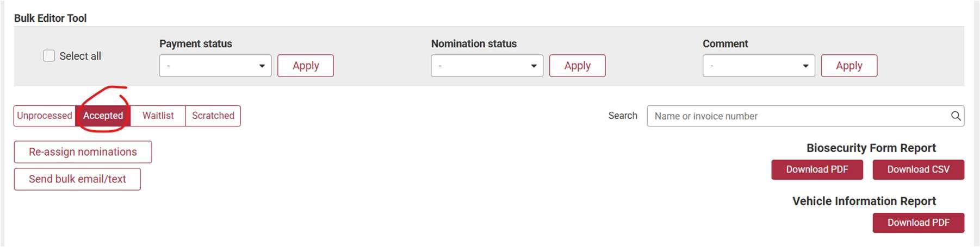Tick the Select all checkbox
This screenshot has height=247, width=980.
point(49,56)
